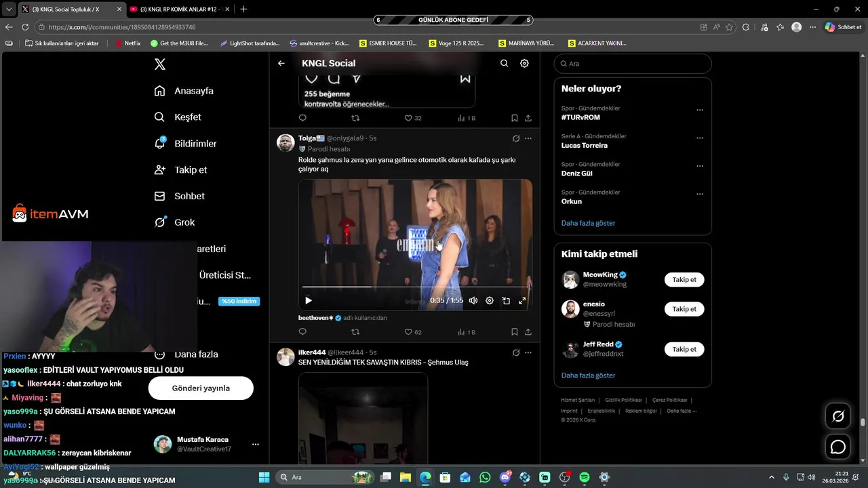Image resolution: width=868 pixels, height=488 pixels.
Task: Open more options on ilker444's post
Action: [528, 352]
